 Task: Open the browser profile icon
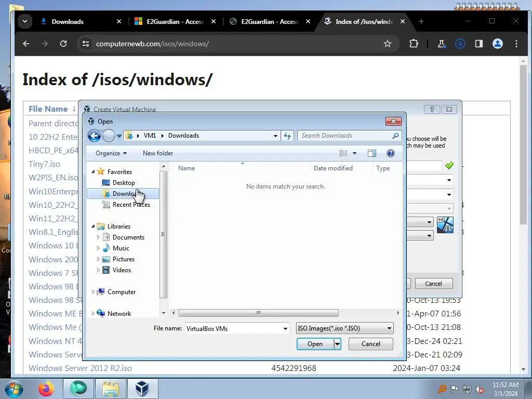tap(497, 44)
